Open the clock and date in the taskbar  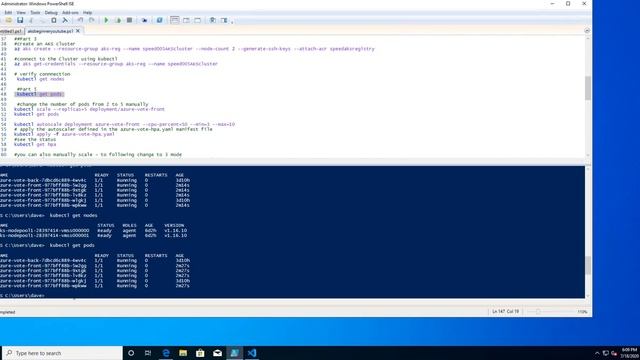(x=629, y=353)
